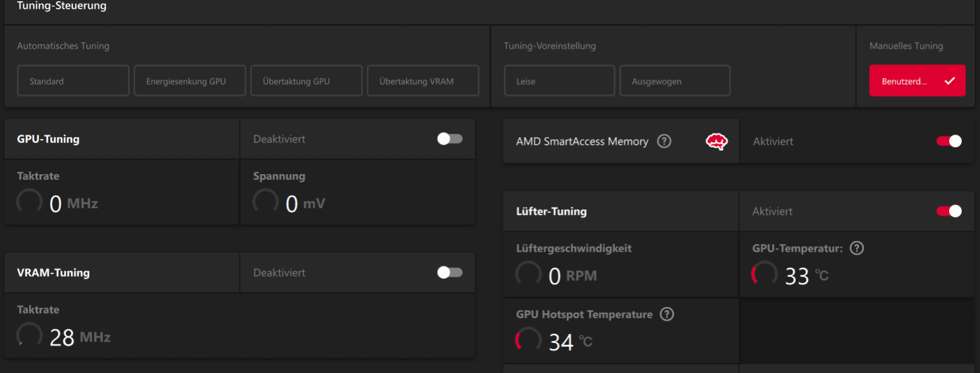980x373 pixels.
Task: Enable the GPU-Tuning toggle switch
Action: (450, 139)
